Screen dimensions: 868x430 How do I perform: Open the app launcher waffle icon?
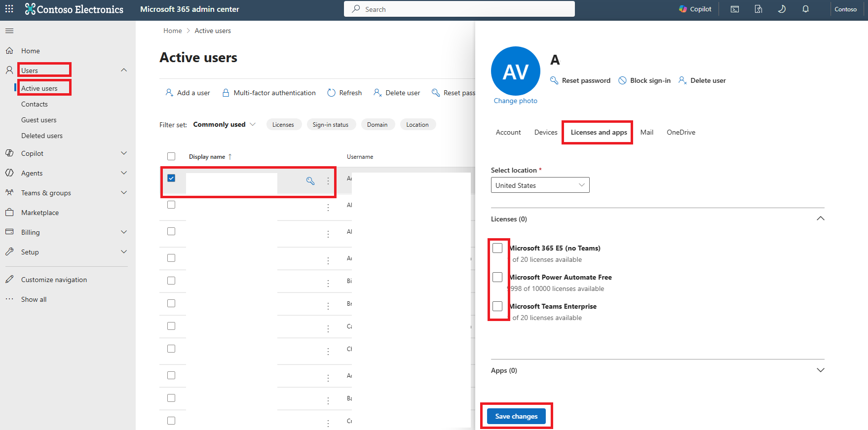point(9,9)
